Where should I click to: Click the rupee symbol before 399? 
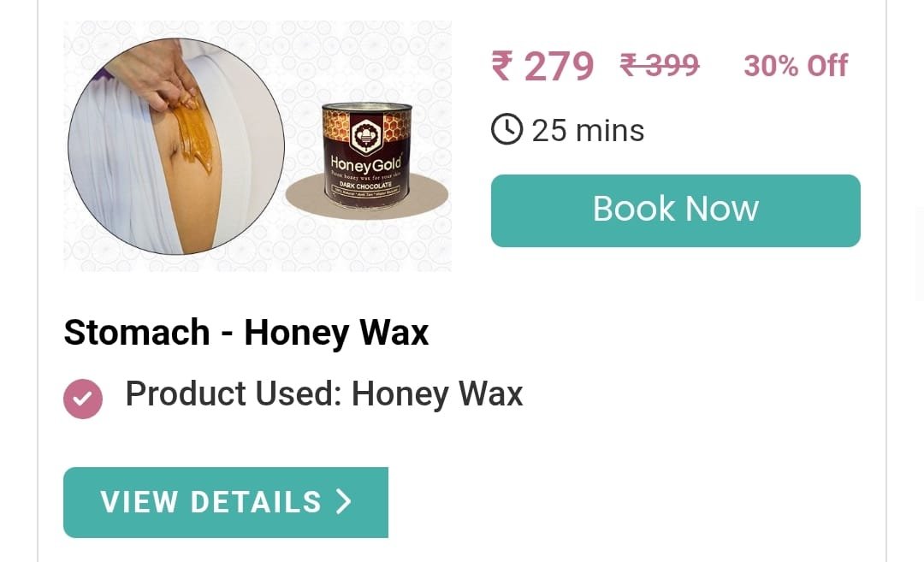[x=630, y=65]
